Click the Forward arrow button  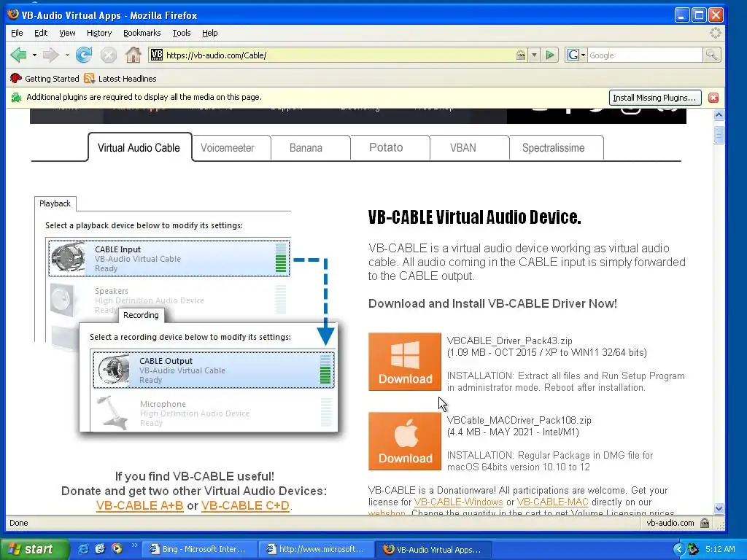tap(50, 55)
